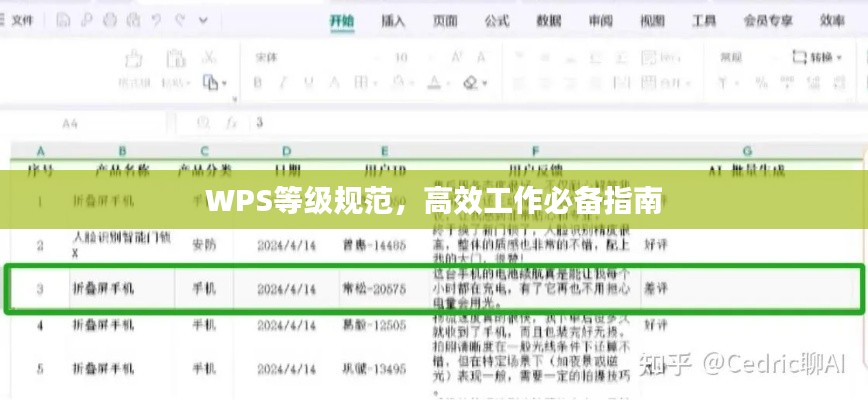868x400 pixels.
Task: Toggle Underline formatting
Action: 309,83
